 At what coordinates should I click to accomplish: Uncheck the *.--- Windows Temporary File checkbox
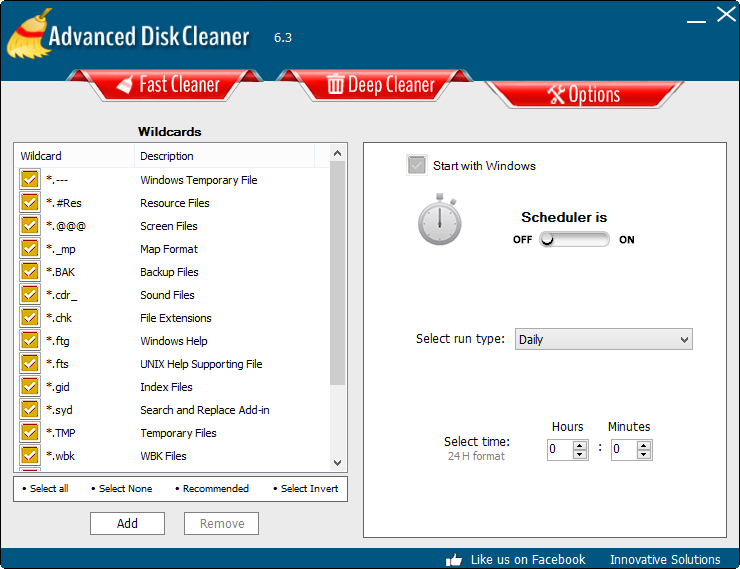[30, 179]
